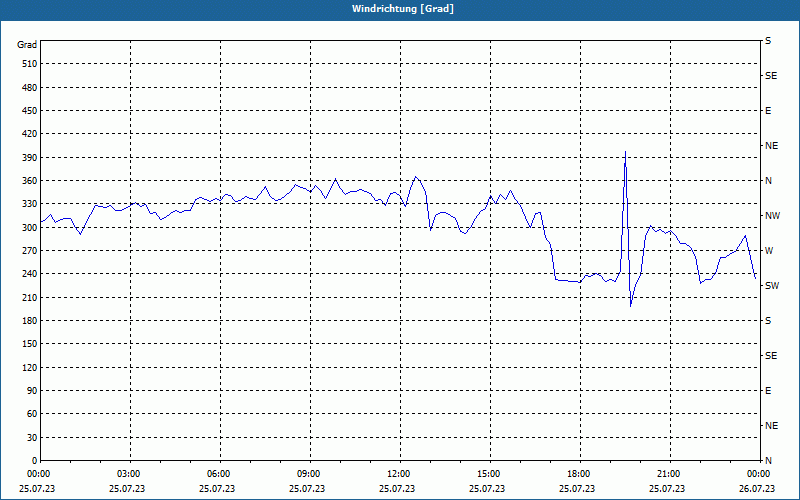Click the 30 value on left axis
800x500 pixels.
click(32, 438)
